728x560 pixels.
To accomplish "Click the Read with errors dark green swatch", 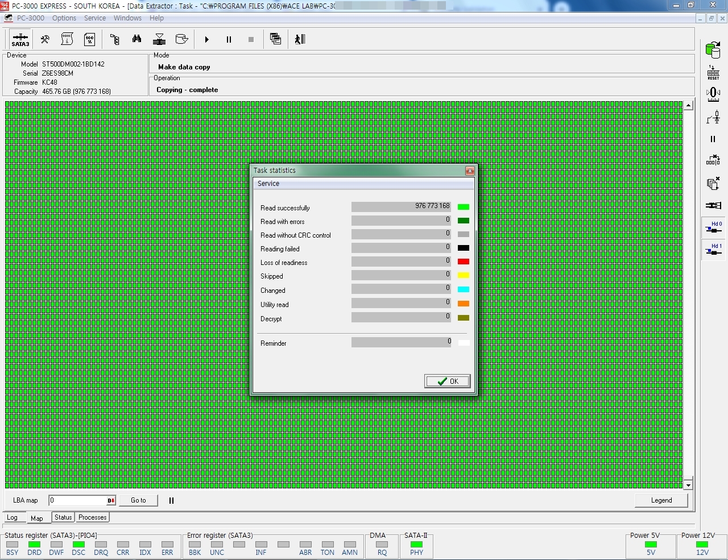I will tap(464, 221).
